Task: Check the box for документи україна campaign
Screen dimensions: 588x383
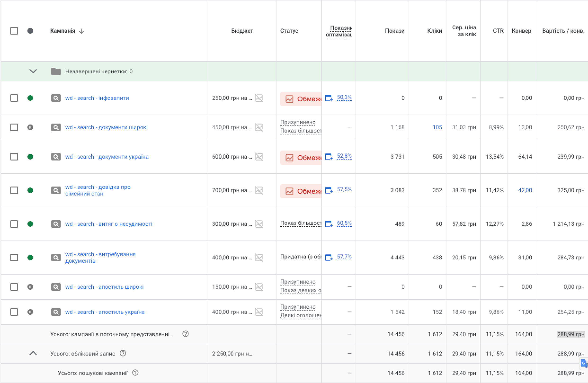Action: [x=14, y=157]
